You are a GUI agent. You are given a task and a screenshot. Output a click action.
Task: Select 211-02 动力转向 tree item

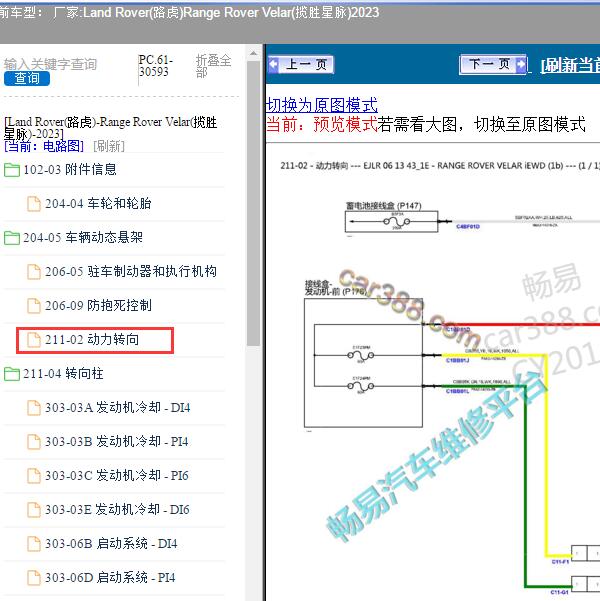tap(92, 340)
